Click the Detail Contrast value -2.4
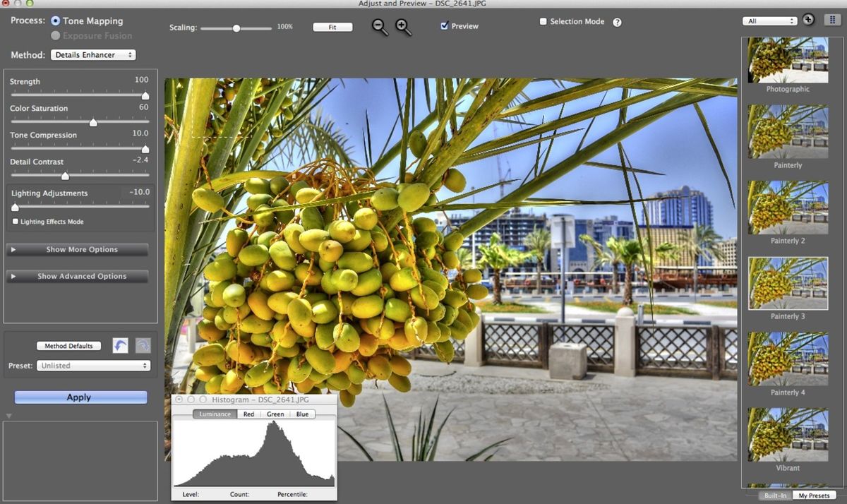This screenshot has width=847, height=504. click(x=140, y=160)
